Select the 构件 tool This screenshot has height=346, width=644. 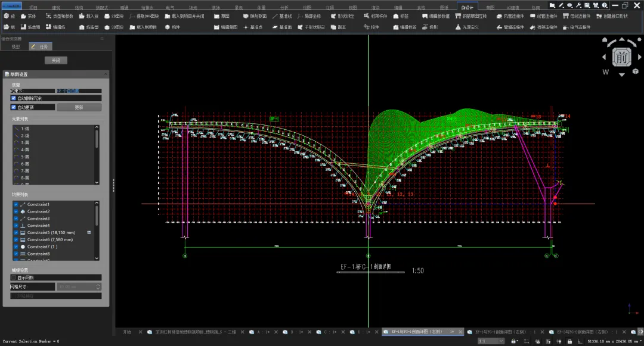tap(172, 27)
